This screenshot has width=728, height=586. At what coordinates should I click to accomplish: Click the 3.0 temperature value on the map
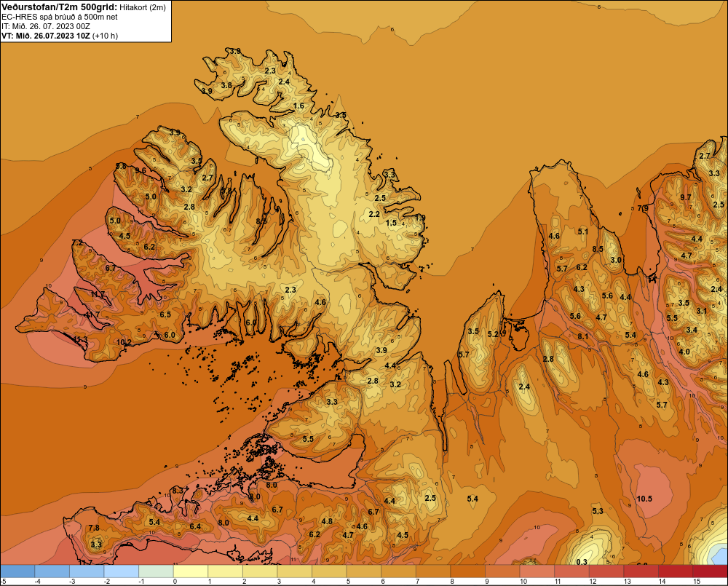point(616,260)
